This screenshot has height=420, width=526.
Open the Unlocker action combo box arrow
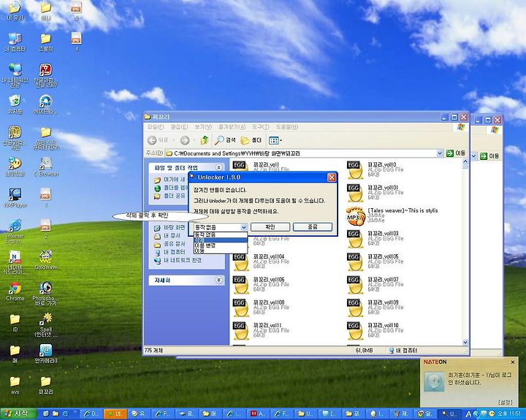coord(244,227)
